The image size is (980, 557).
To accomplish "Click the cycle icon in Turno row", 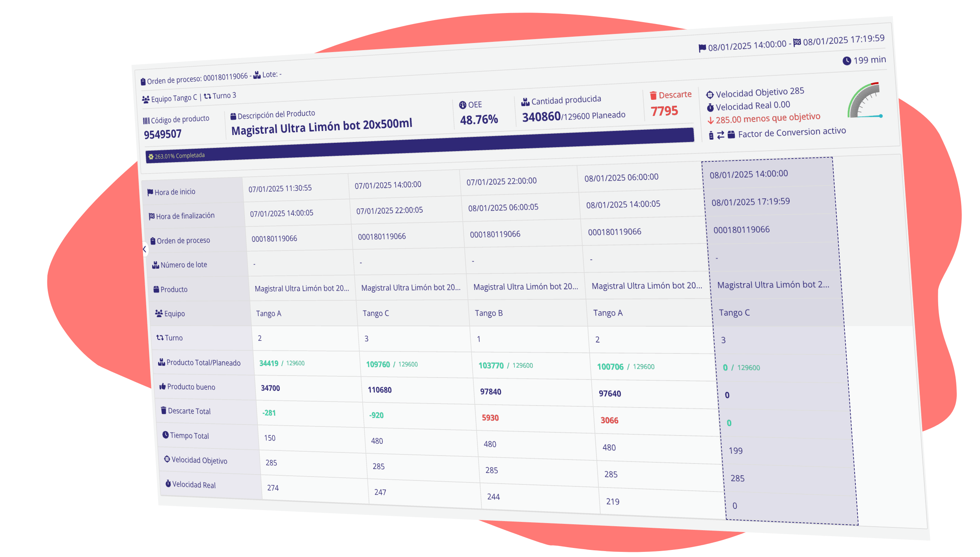I will point(160,338).
